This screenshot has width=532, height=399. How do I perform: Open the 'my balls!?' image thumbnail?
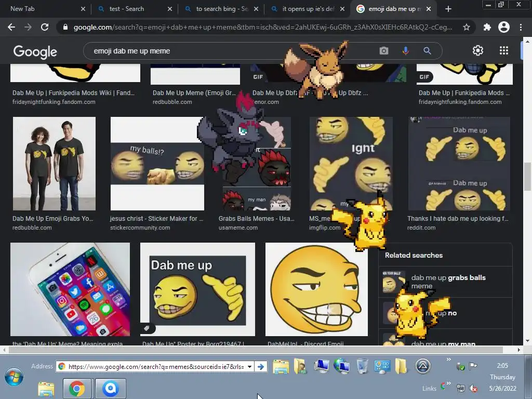point(157,164)
